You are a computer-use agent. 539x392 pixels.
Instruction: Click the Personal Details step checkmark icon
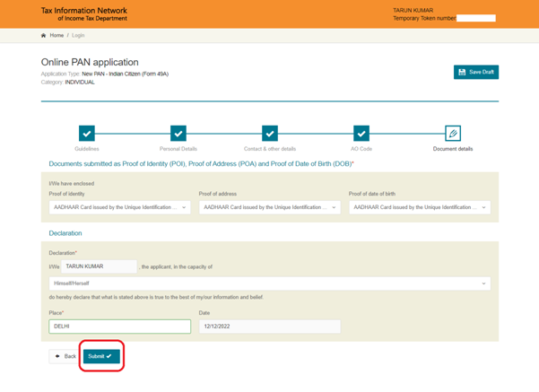point(178,133)
